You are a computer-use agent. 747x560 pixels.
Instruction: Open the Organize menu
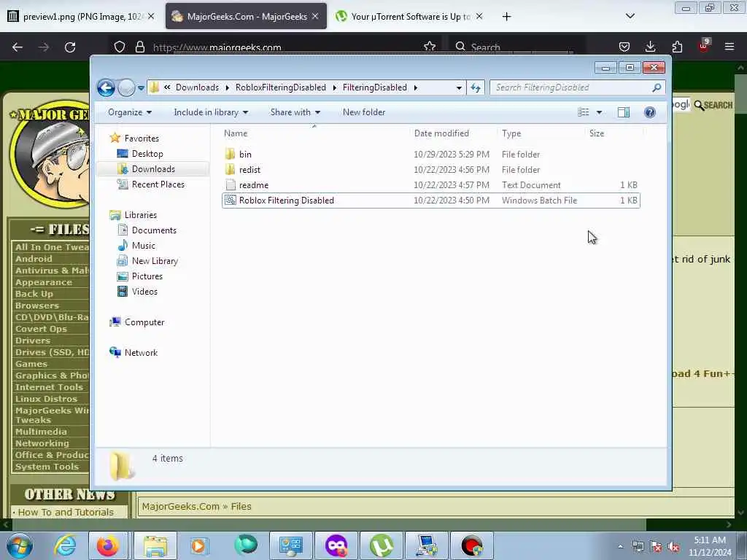[x=130, y=112]
